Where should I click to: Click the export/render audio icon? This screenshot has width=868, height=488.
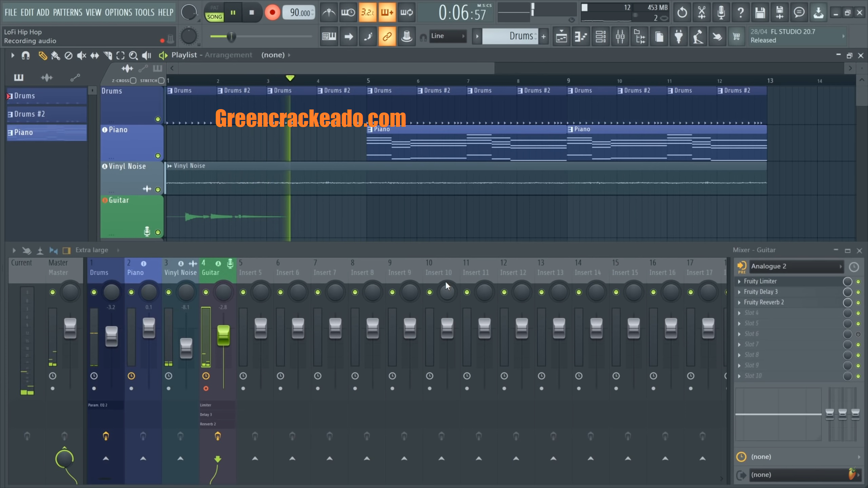pyautogui.click(x=780, y=13)
